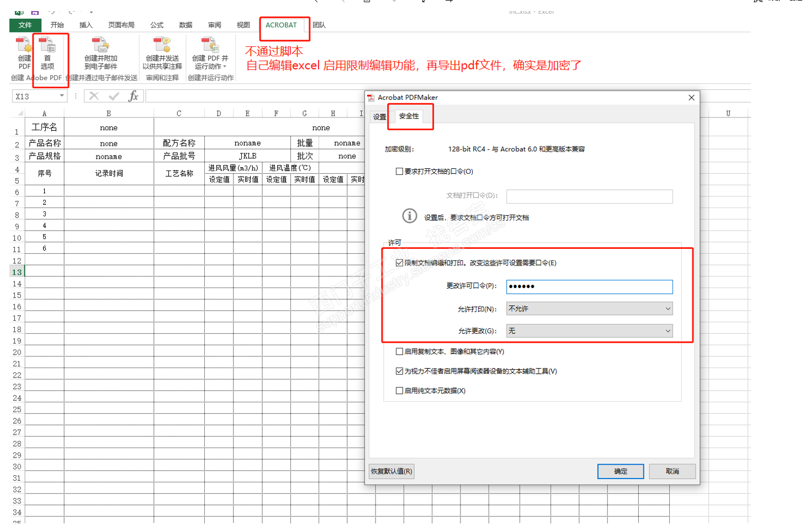Click the cell containing 序号

pyautogui.click(x=44, y=173)
